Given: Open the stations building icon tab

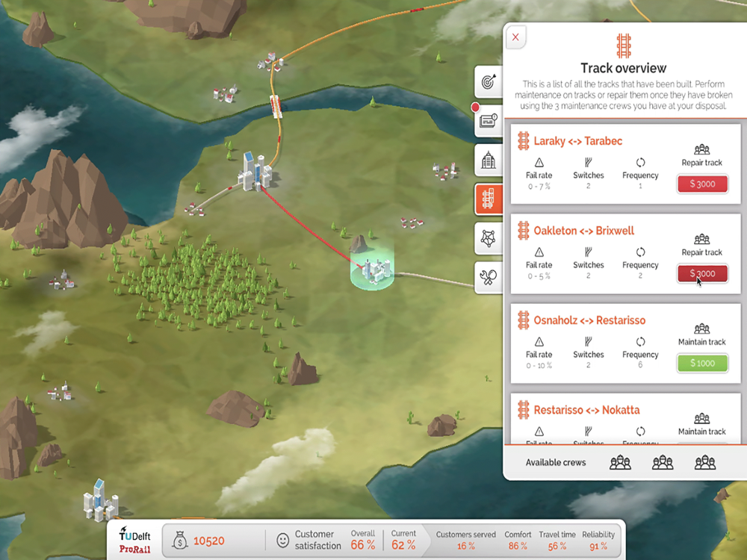Looking at the screenshot, I should point(489,160).
